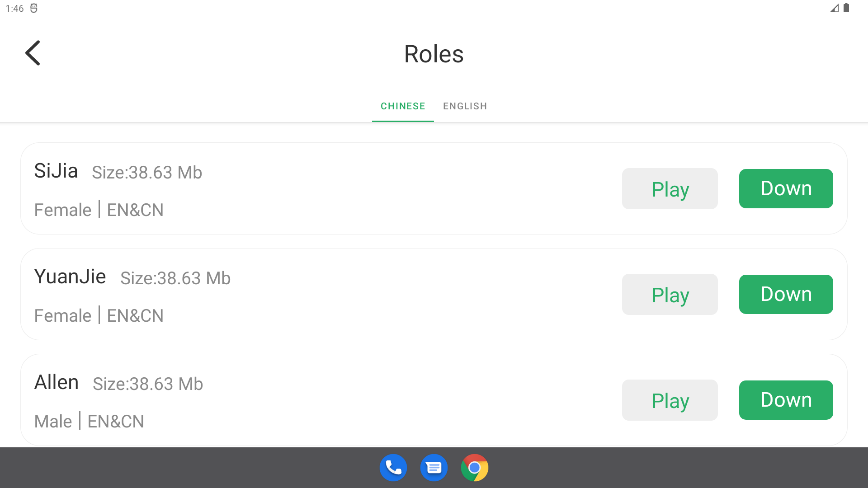Select the YuanJie role name
The width and height of the screenshot is (868, 488).
[70, 277]
